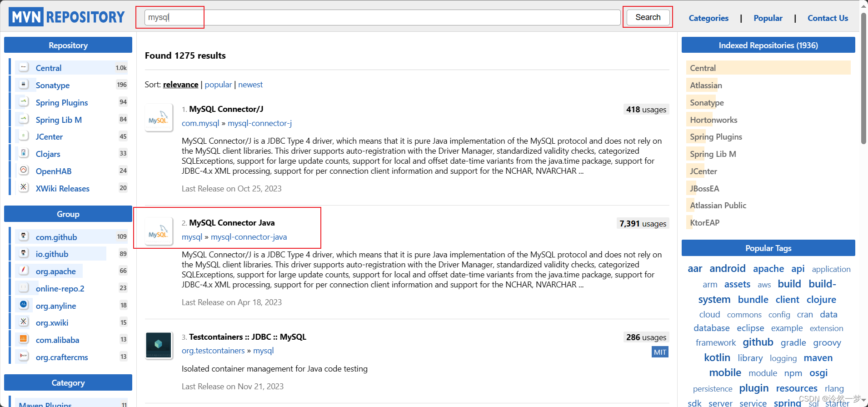
Task: View 286 usages of Testcontainers MySQL
Action: click(646, 337)
